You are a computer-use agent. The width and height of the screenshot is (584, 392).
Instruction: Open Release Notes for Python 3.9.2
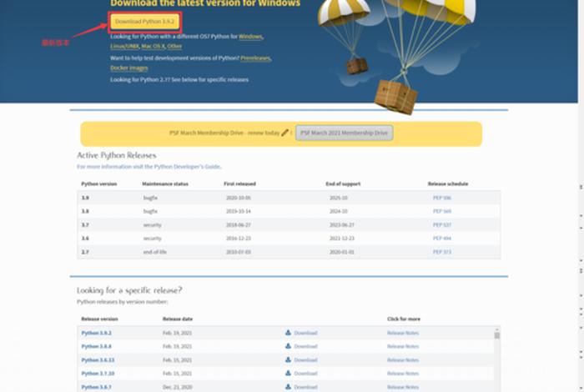403,333
